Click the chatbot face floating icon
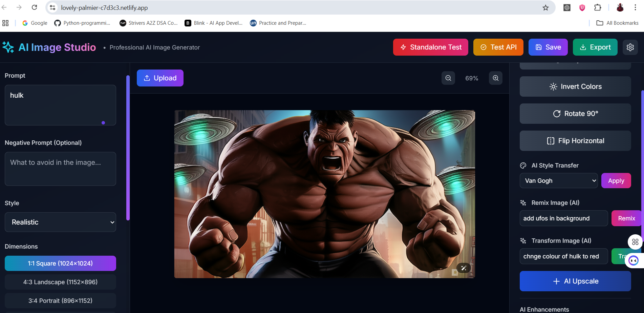The width and height of the screenshot is (644, 313). click(634, 260)
